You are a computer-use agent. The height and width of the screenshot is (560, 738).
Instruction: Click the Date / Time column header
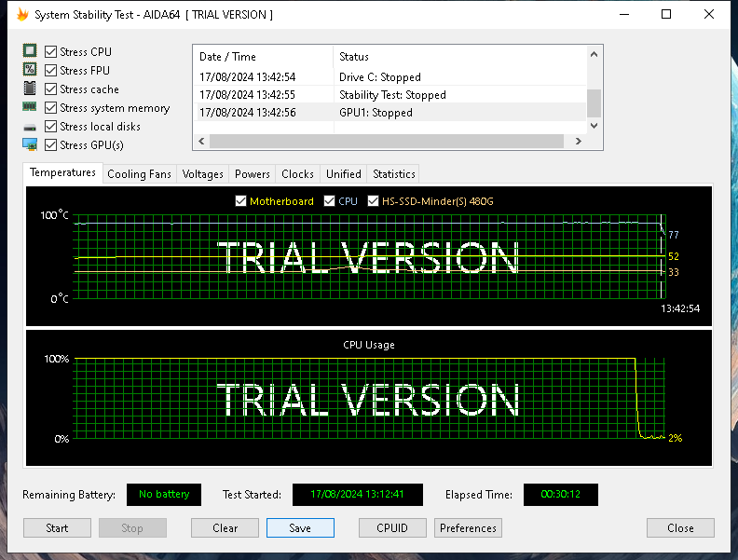point(263,57)
